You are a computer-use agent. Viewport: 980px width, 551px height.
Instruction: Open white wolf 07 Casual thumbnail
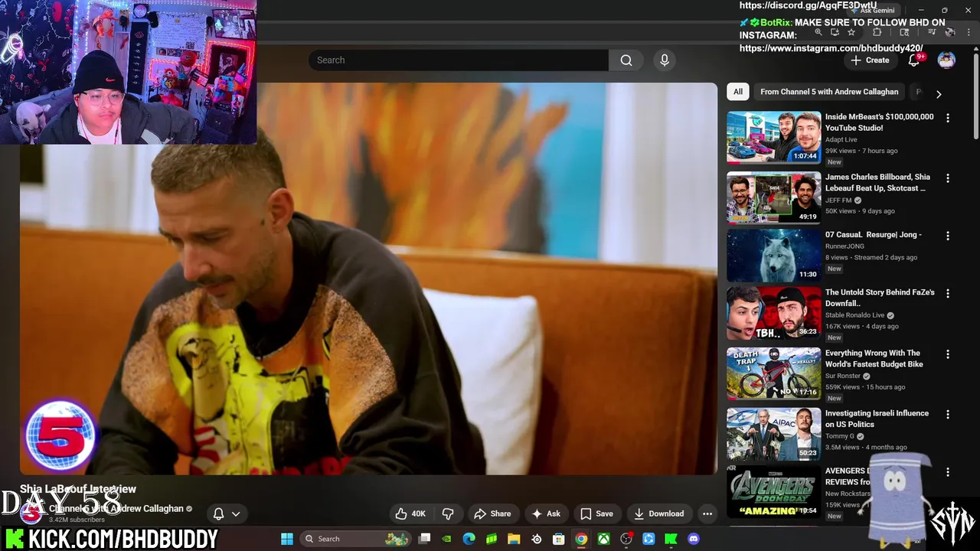[x=773, y=256]
